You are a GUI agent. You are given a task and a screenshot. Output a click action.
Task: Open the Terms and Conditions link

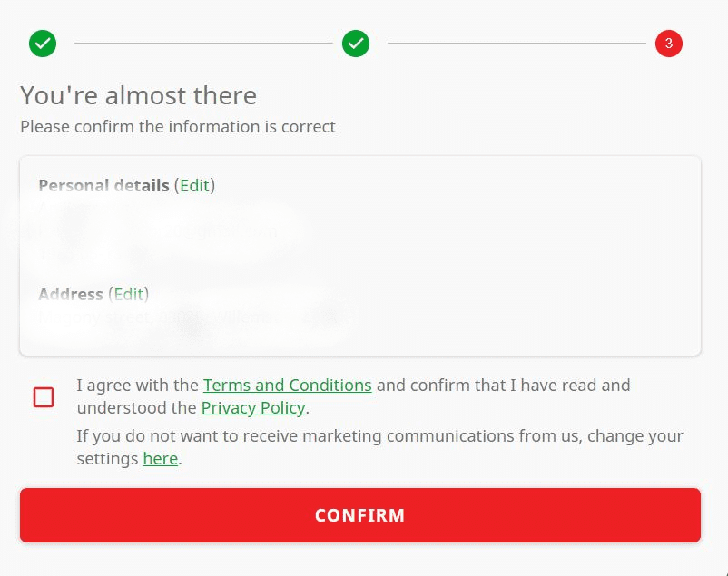(288, 385)
